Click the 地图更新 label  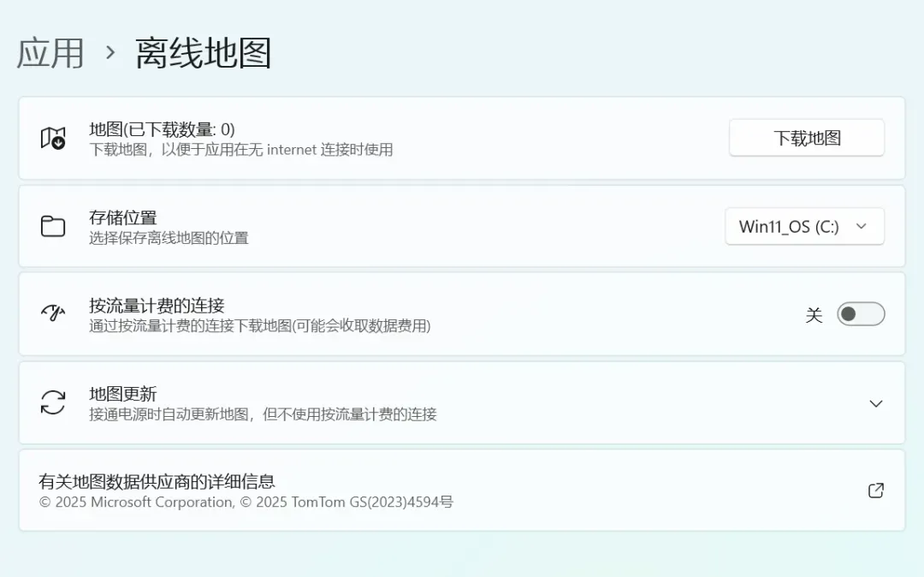122,394
